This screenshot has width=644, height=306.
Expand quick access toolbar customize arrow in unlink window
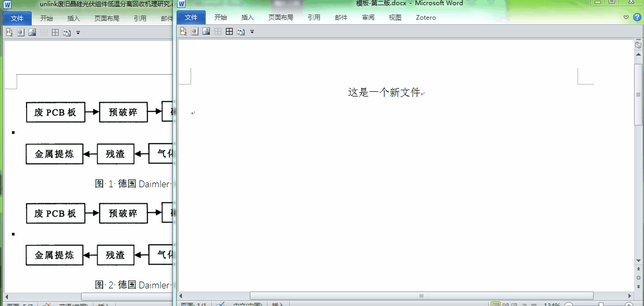[x=78, y=33]
